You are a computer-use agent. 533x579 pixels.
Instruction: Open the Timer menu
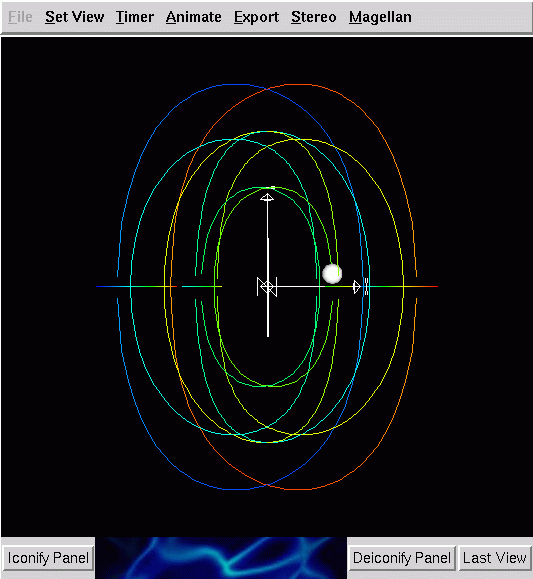click(x=134, y=17)
